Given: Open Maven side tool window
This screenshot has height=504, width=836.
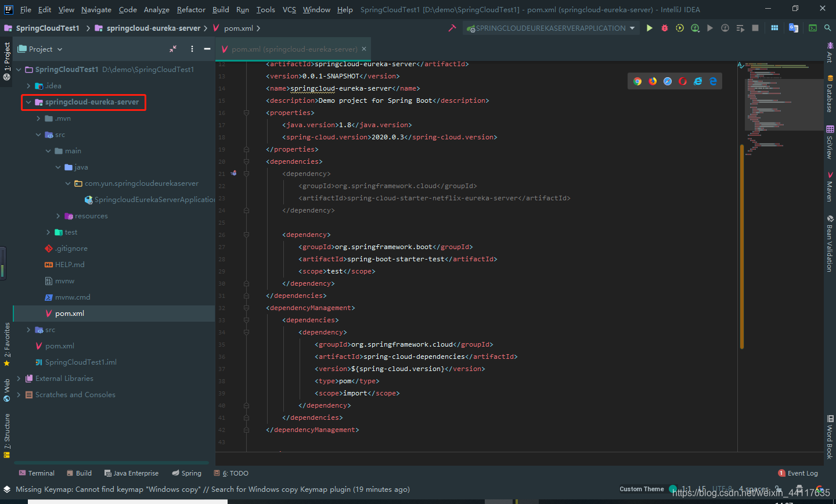Looking at the screenshot, I should (830, 186).
